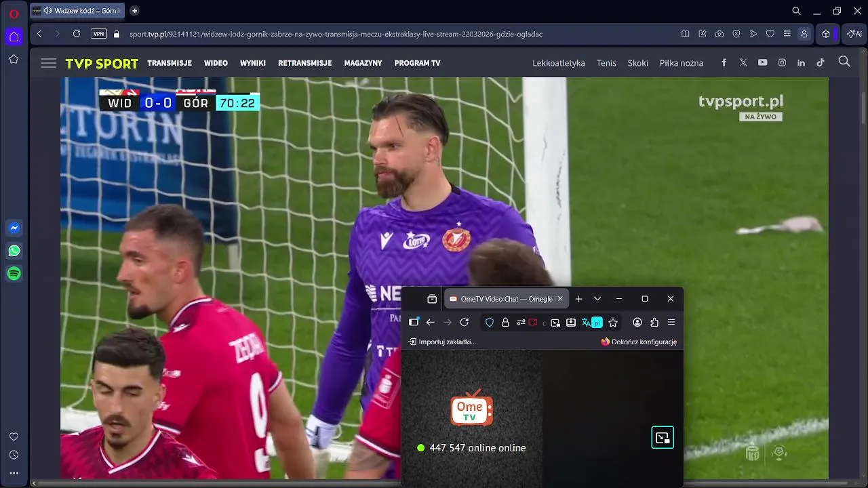The width and height of the screenshot is (868, 488).
Task: Open Firefox tracking protection shield
Action: 490,323
